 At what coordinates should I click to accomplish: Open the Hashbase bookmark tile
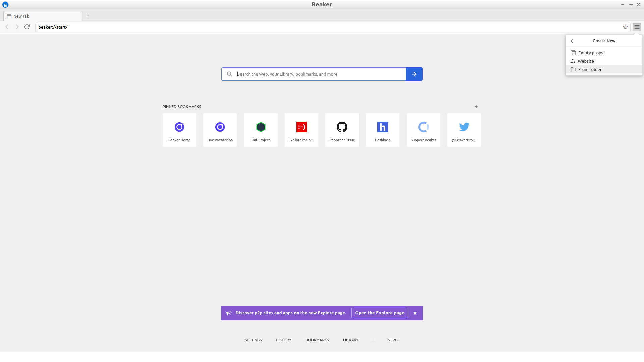[383, 130]
